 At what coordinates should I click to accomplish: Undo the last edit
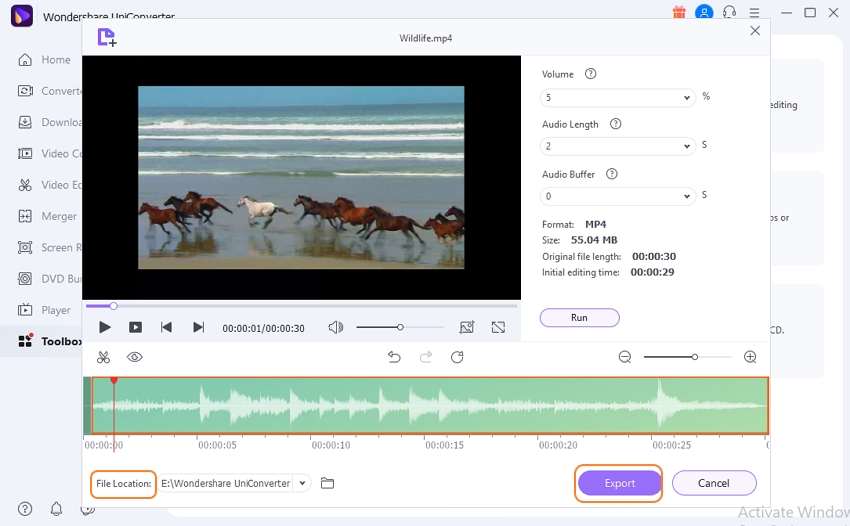point(394,357)
